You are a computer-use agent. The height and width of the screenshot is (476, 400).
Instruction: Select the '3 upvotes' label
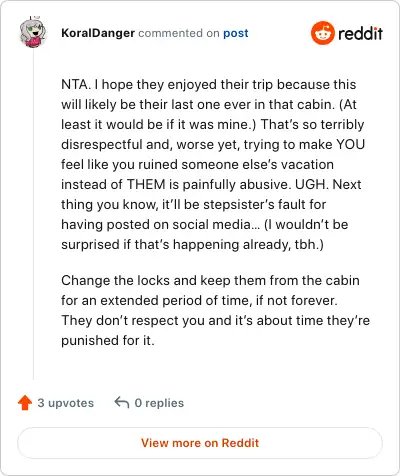pyautogui.click(x=66, y=403)
